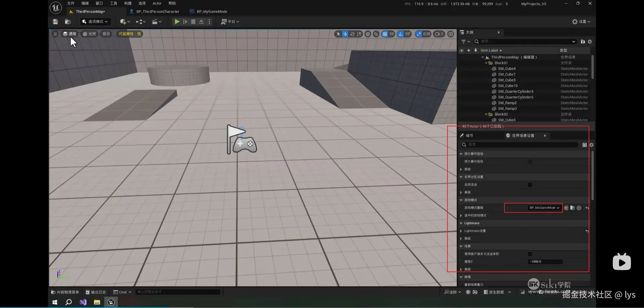This screenshot has height=308, width=644.
Task: Click the visibility eye column header in Outliner
Action: [x=462, y=51]
